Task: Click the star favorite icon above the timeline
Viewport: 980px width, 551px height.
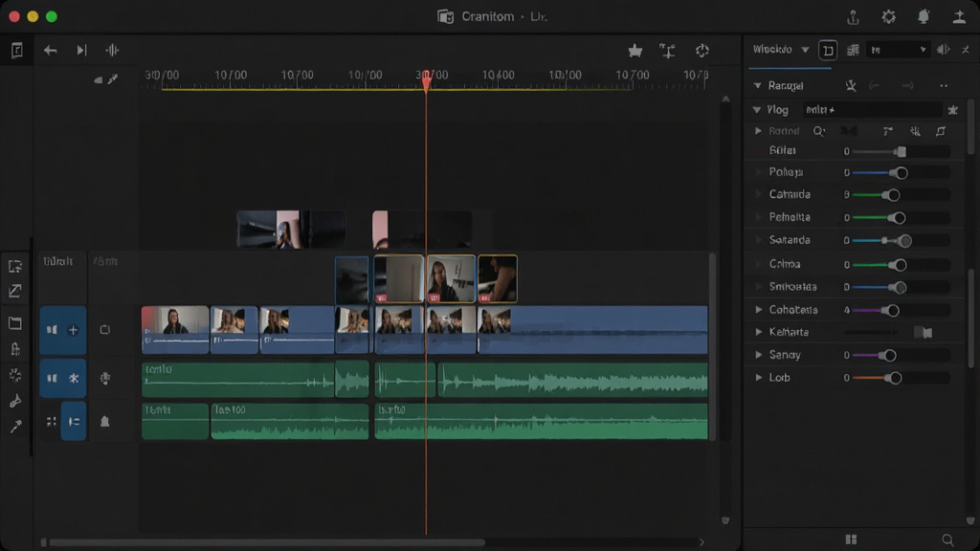Action: 635,51
